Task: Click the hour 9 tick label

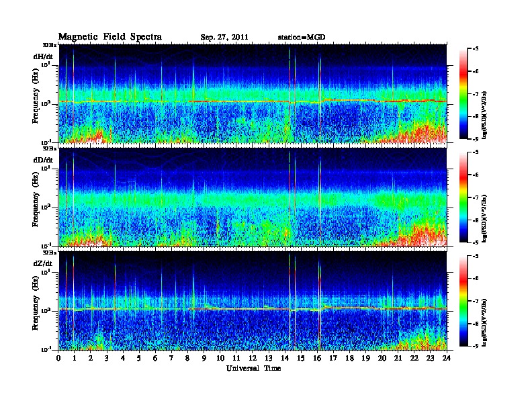Action: point(204,359)
